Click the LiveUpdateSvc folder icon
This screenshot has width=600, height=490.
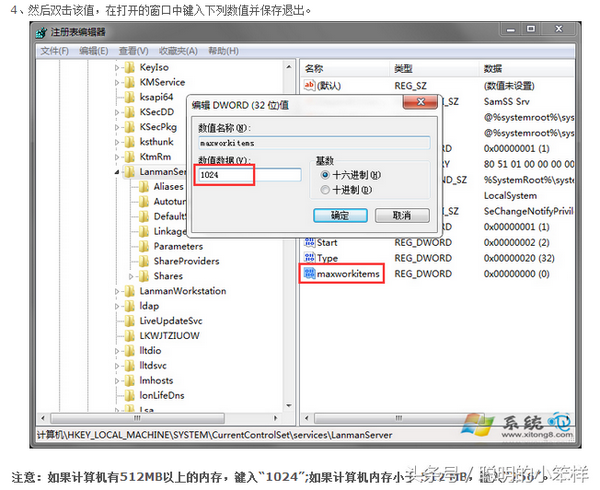pyautogui.click(x=130, y=321)
